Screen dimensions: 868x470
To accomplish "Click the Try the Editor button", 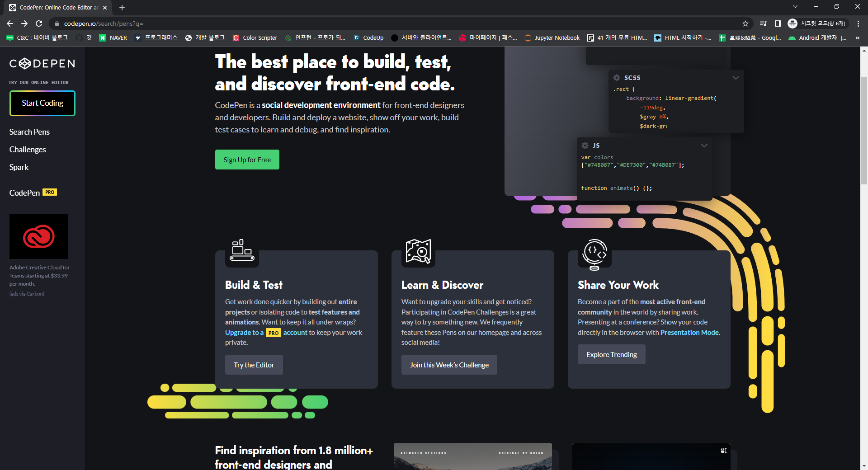I will (254, 365).
